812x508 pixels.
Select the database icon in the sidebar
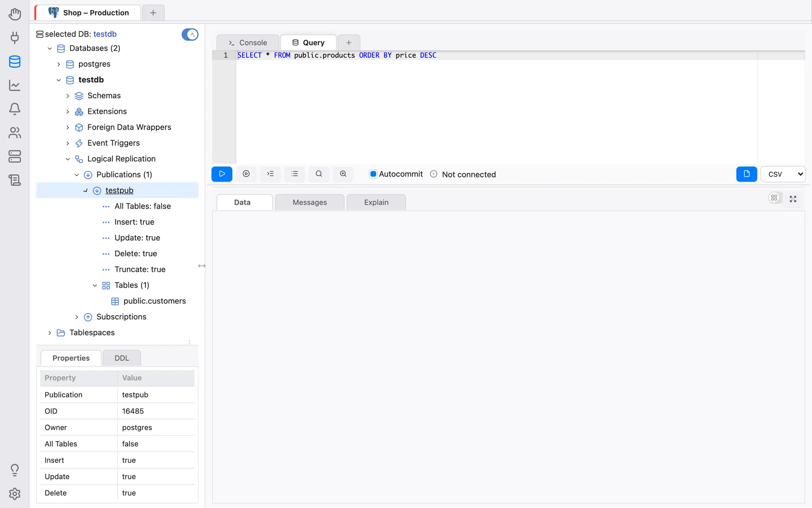pos(14,61)
